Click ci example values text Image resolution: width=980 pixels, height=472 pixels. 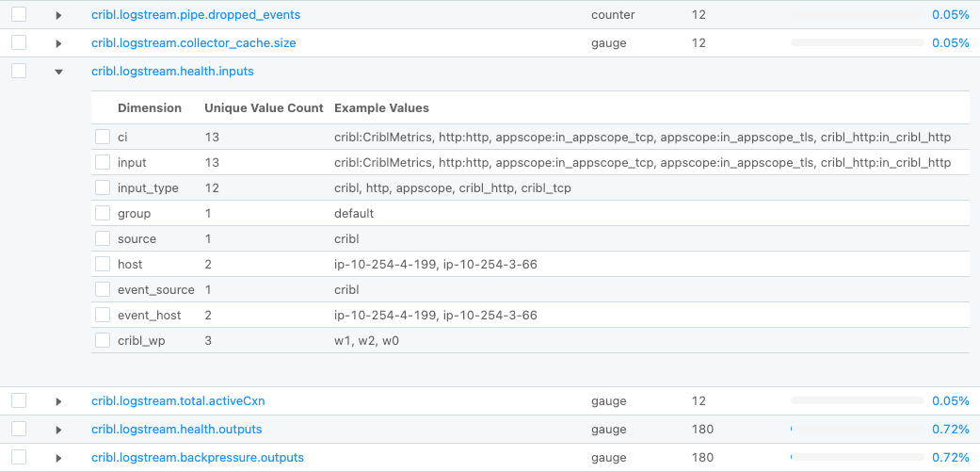pos(642,137)
